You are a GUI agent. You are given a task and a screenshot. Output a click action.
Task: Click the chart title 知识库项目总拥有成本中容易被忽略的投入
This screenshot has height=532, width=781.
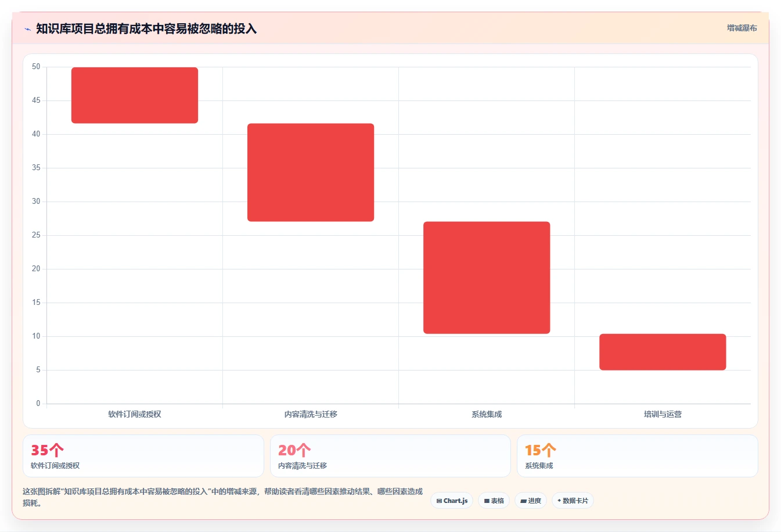(x=146, y=28)
